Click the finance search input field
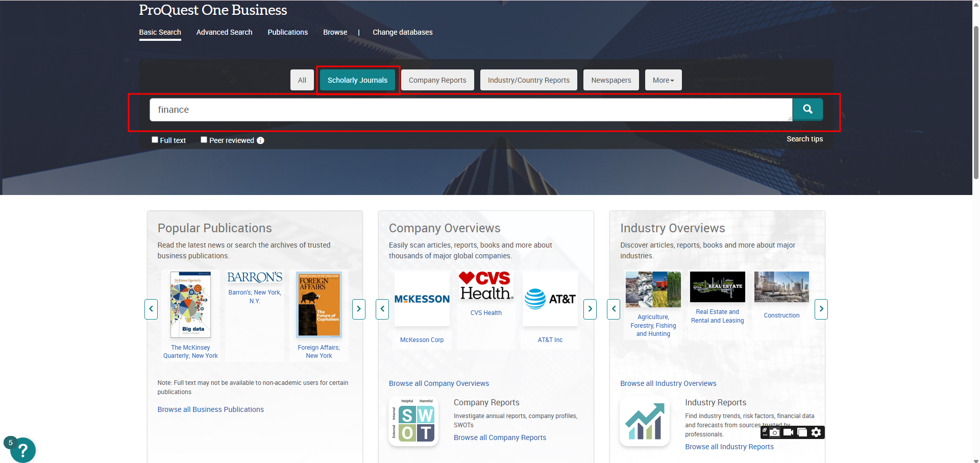The image size is (980, 463). pyautogui.click(x=470, y=110)
